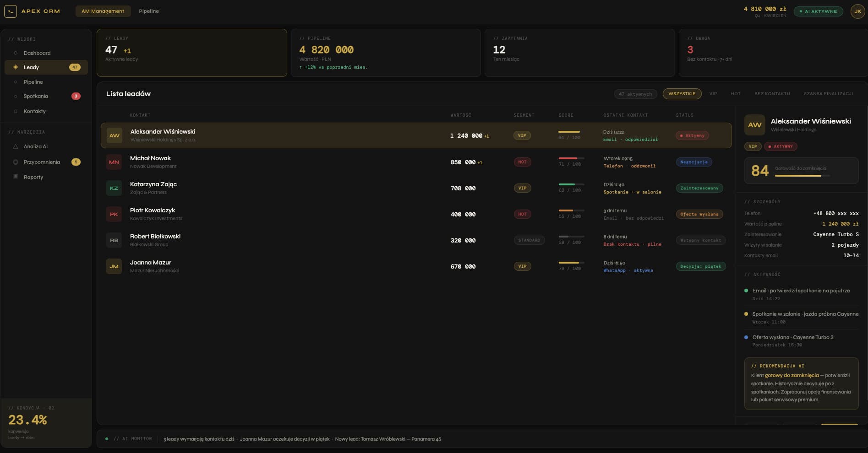Click the Gotowość do zamknięcia progress bar
Screen dimensions: 868x453
click(x=802, y=176)
